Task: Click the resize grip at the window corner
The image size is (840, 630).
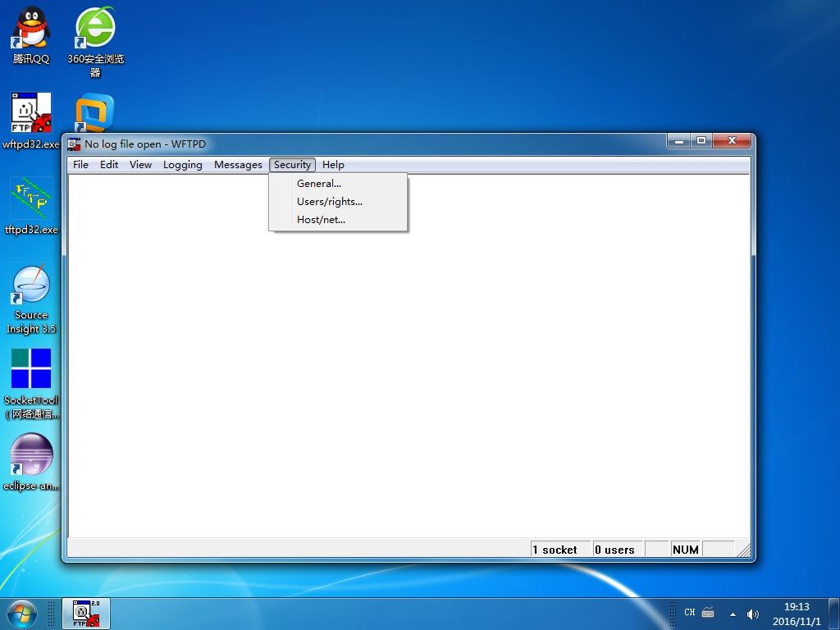Action: [x=744, y=550]
